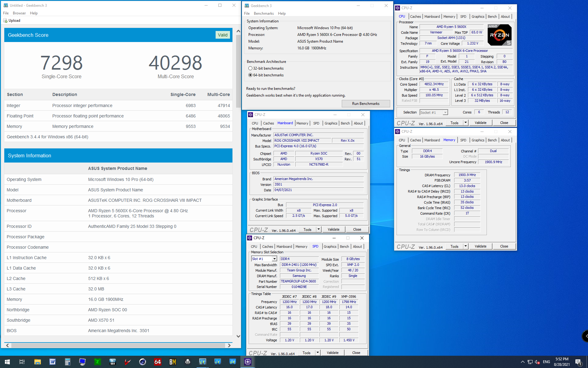Click the Run Benchmarks button

click(x=366, y=104)
